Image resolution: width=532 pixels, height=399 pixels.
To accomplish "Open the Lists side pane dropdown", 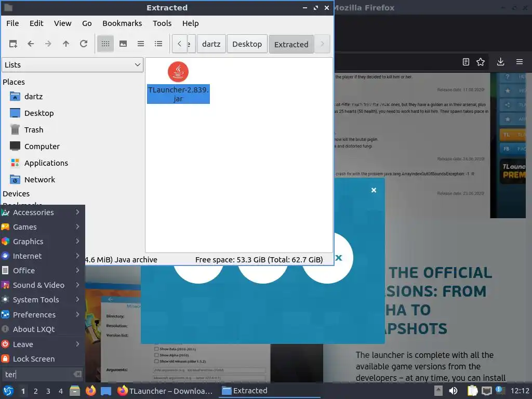I will coord(73,65).
